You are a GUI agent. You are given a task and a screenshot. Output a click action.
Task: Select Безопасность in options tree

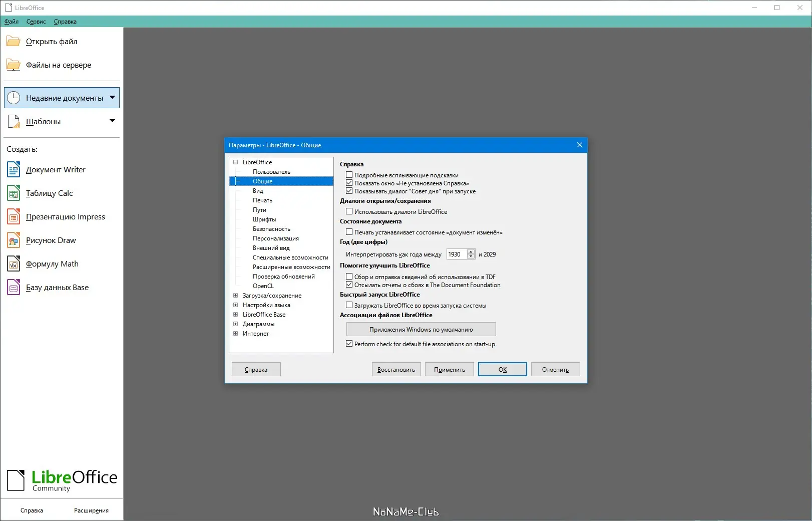[x=271, y=228]
